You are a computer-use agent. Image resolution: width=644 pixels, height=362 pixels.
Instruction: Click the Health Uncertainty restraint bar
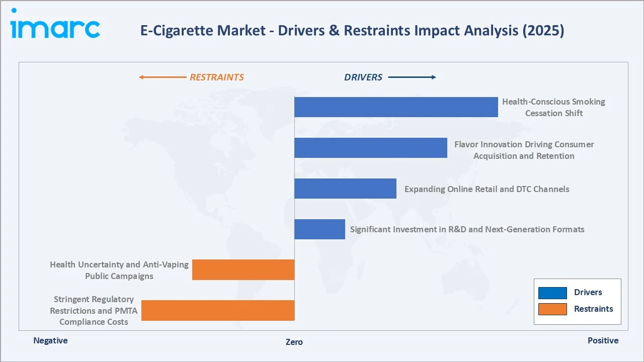(244, 269)
